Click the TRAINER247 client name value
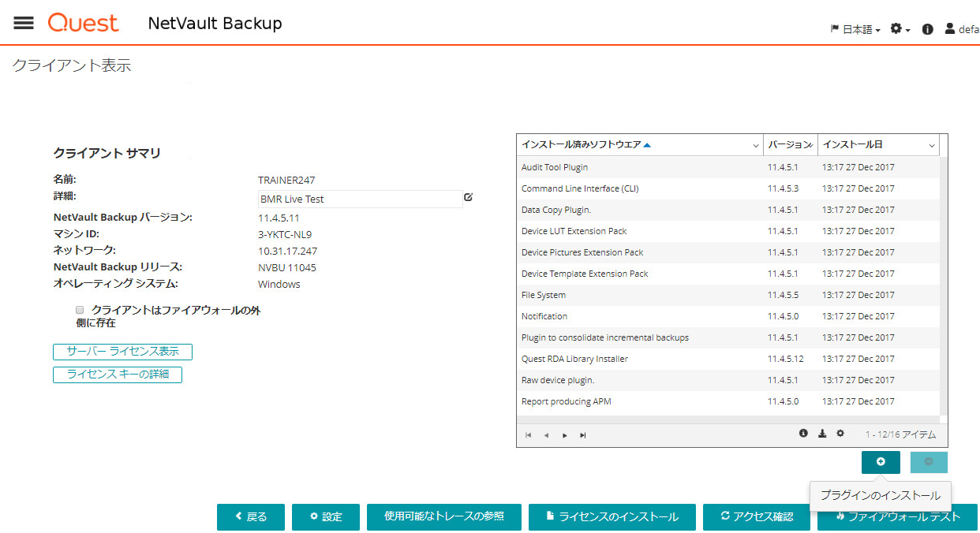Image resolution: width=980 pixels, height=533 pixels. (x=286, y=180)
